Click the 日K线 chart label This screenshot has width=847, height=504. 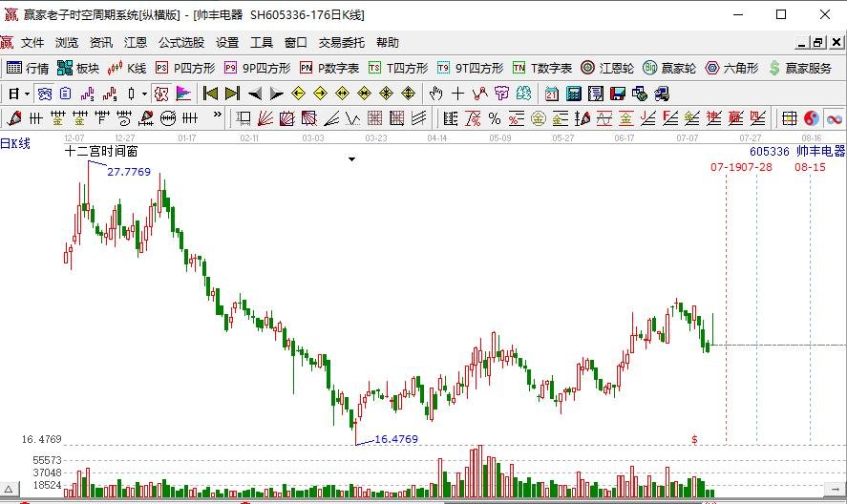[x=15, y=144]
